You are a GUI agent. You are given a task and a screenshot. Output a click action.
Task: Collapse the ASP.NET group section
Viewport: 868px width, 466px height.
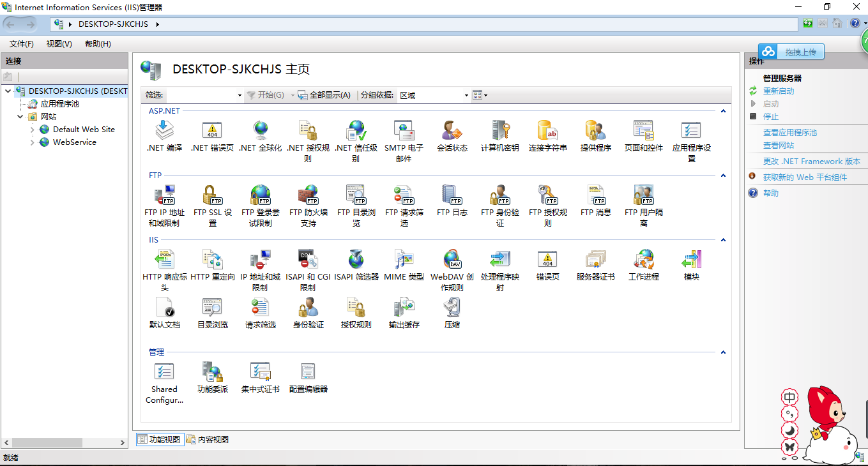[x=723, y=111]
